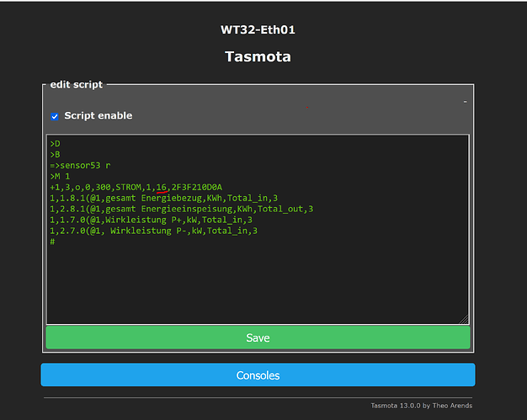
Task: Click the Wirkleistung P- script line
Action: pyautogui.click(x=153, y=231)
